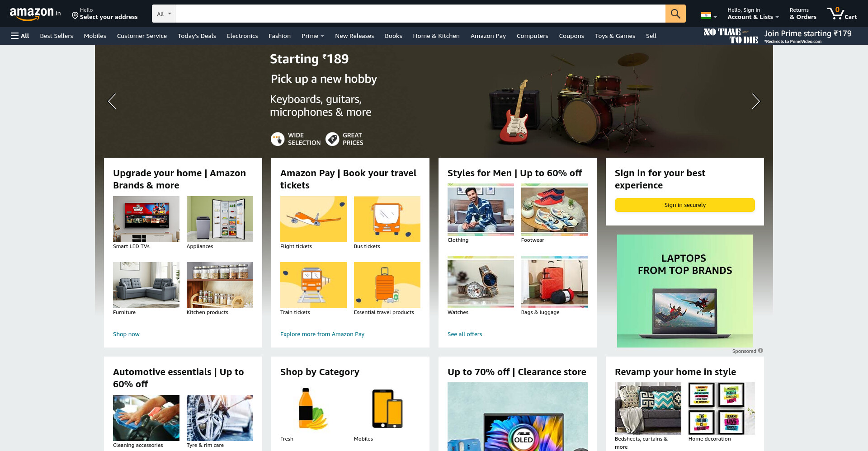Viewport: 868px width, 451px height.
Task: Click See all offers link
Action: click(465, 334)
